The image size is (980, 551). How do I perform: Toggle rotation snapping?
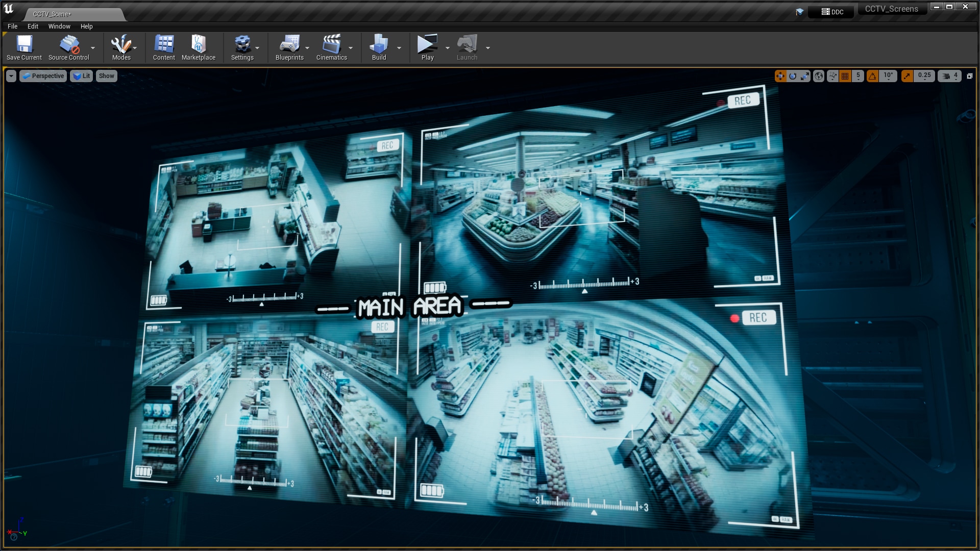coord(871,76)
